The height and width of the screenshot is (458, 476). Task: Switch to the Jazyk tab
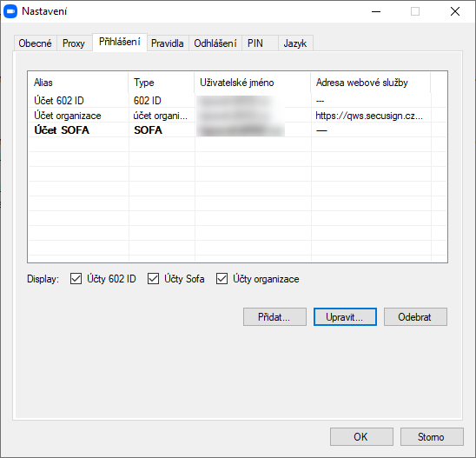click(x=295, y=43)
